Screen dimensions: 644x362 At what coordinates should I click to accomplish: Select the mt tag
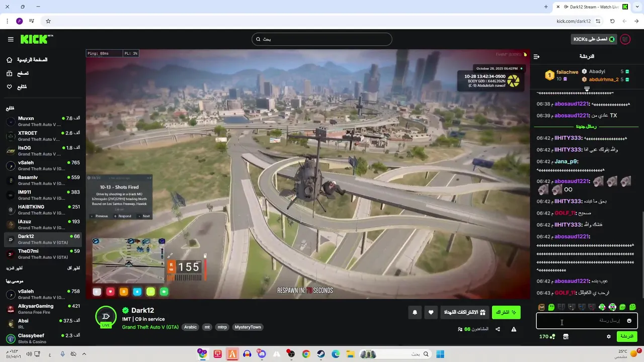click(x=207, y=327)
